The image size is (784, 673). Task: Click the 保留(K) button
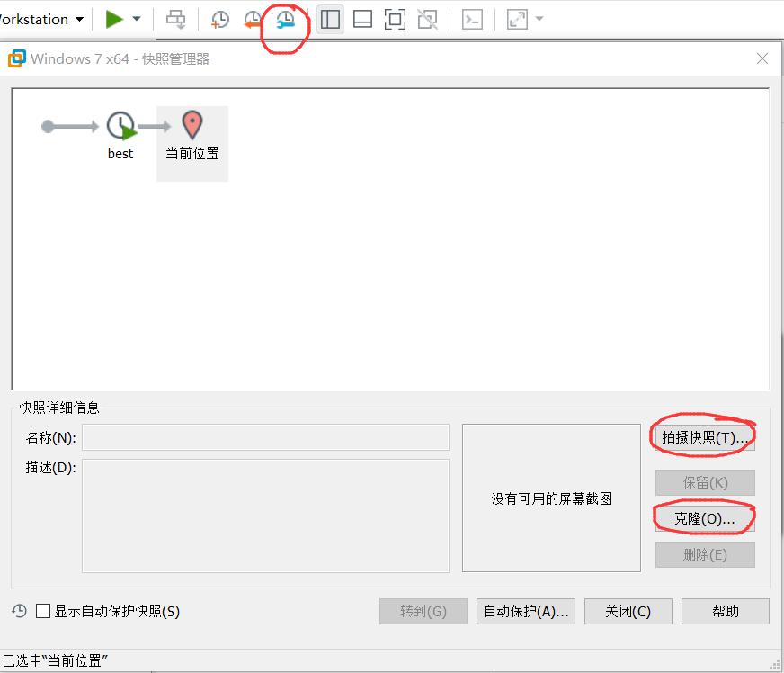coord(705,483)
